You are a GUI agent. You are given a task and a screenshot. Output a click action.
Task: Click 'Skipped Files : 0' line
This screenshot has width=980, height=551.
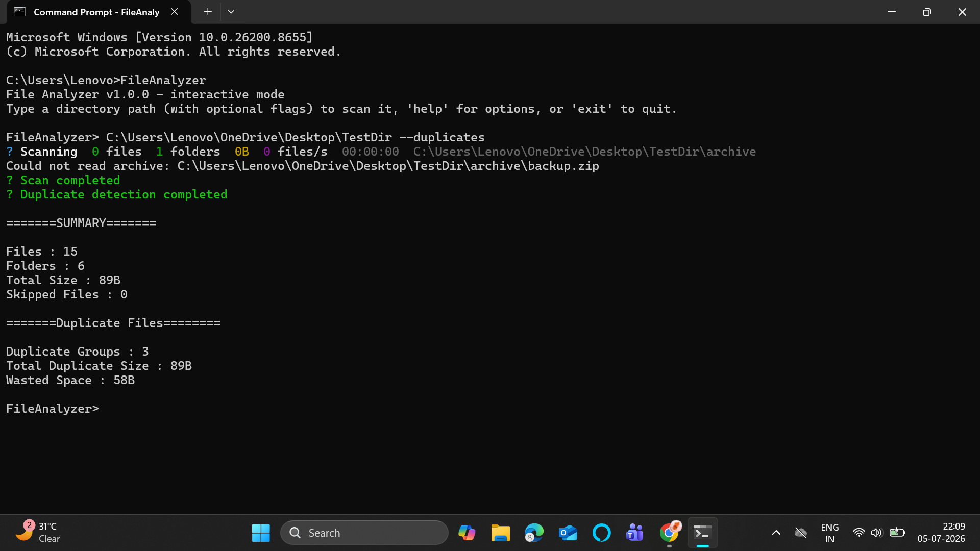pyautogui.click(x=67, y=294)
